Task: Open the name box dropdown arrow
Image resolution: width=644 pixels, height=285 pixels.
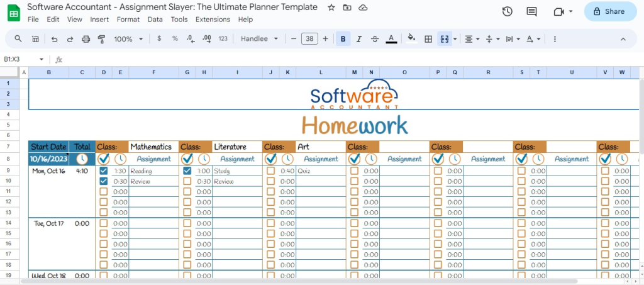Action: pyautogui.click(x=41, y=60)
